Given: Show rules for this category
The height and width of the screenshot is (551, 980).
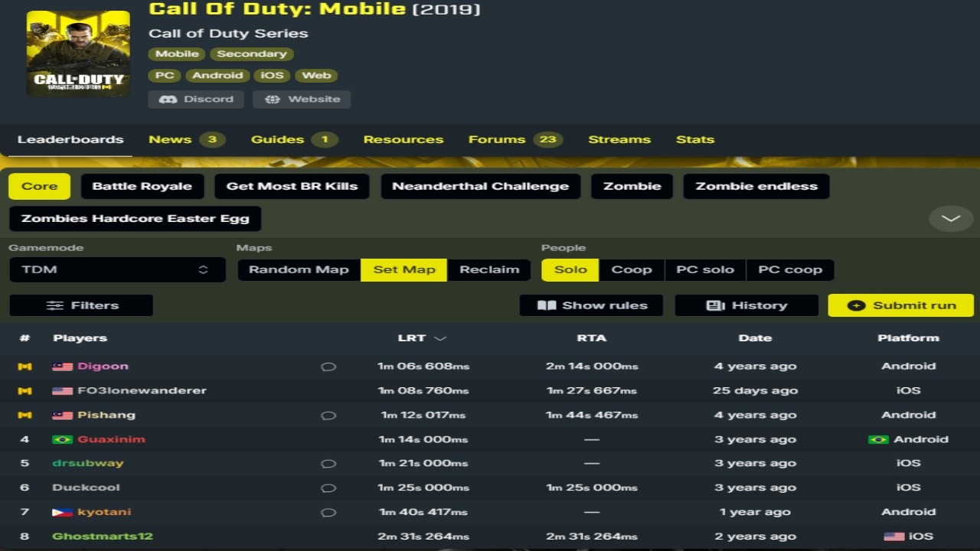Looking at the screenshot, I should pyautogui.click(x=592, y=305).
